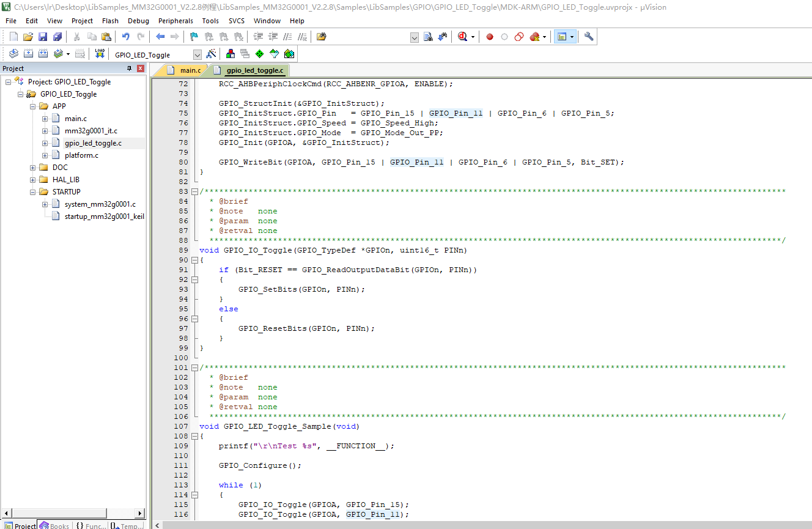Open Find in Files from the toolbar
812x529 pixels.
(322, 37)
